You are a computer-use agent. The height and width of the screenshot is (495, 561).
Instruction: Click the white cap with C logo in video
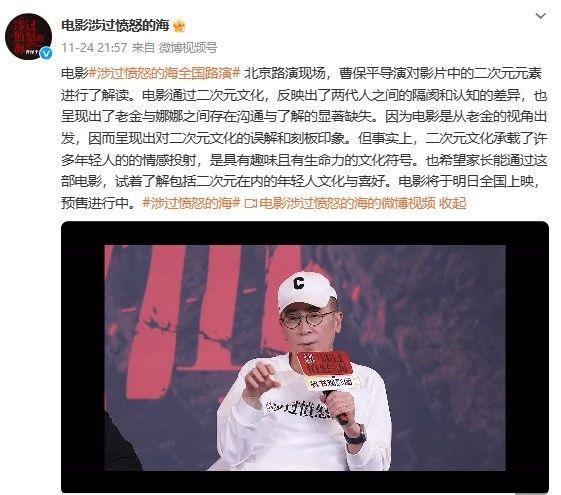point(307,290)
